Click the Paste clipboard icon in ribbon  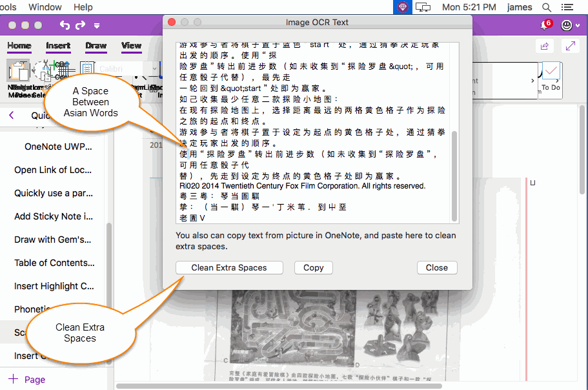[18, 70]
